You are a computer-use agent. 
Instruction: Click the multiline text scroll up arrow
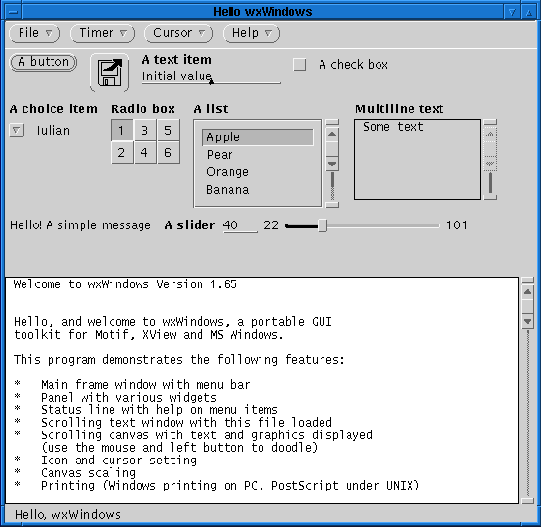[490, 134]
